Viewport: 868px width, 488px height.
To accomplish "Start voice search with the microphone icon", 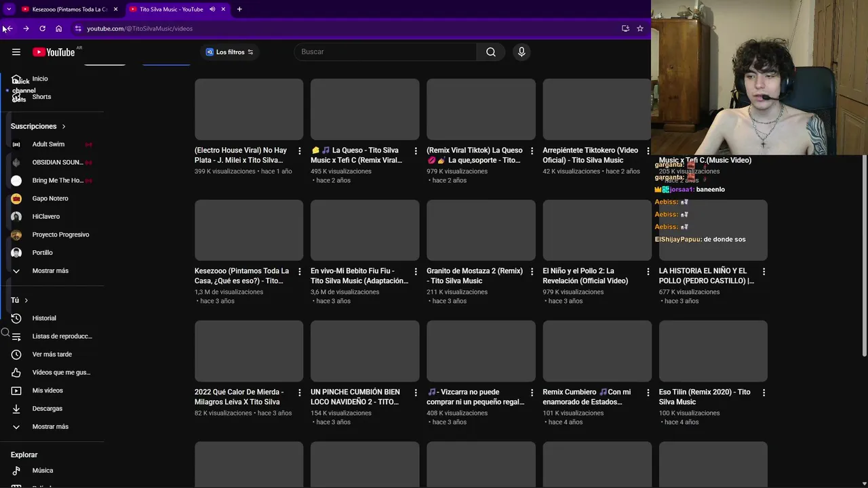I will [x=521, y=52].
